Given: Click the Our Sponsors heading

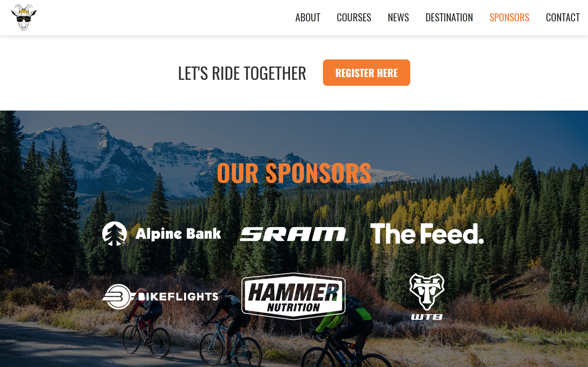Looking at the screenshot, I should [294, 173].
